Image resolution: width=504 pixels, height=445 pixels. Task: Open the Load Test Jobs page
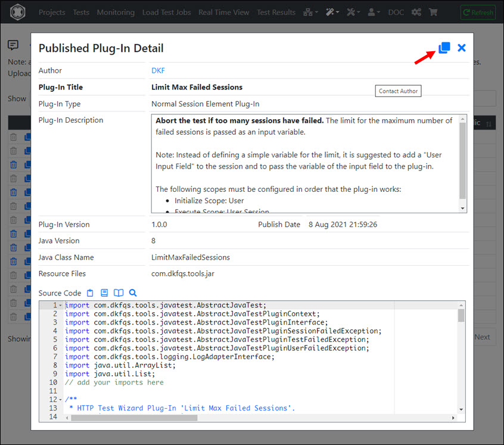166,13
